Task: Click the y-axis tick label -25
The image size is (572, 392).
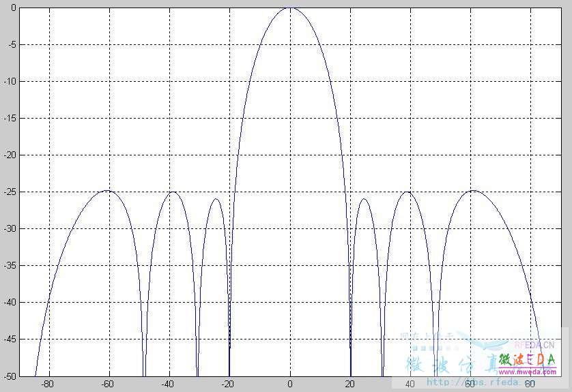Action: (x=8, y=192)
